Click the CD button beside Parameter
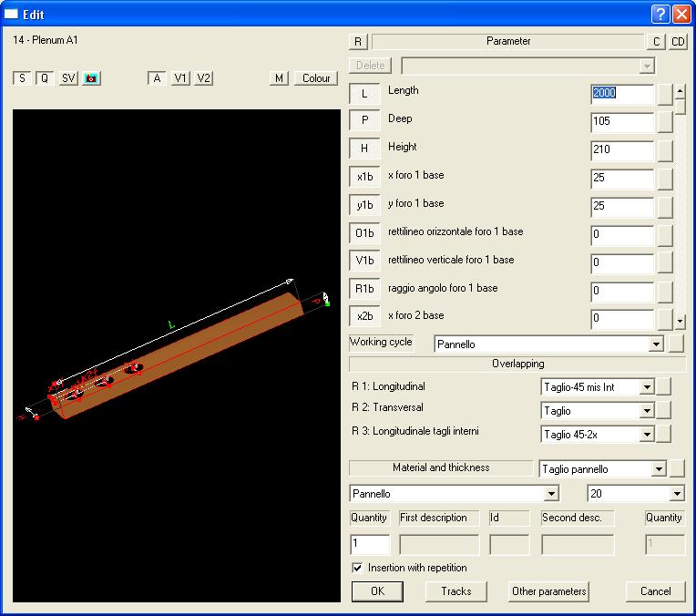 pos(679,42)
